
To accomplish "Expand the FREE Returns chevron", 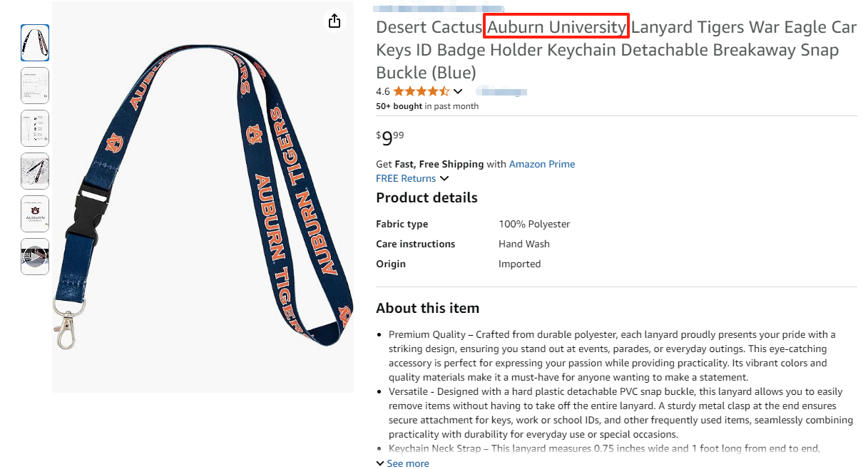I will coord(444,178).
